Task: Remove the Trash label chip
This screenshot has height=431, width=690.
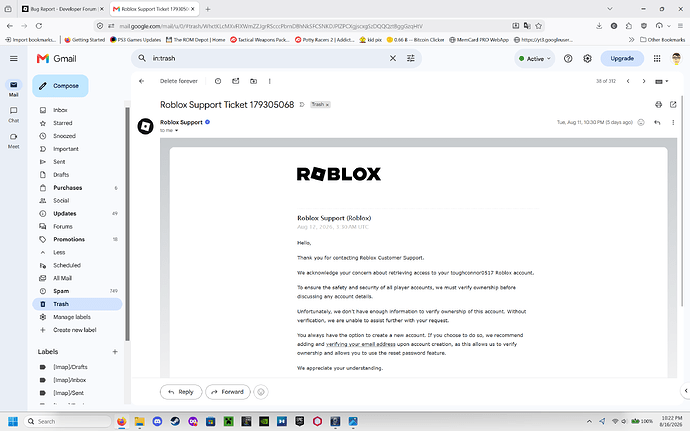Action: (327, 105)
